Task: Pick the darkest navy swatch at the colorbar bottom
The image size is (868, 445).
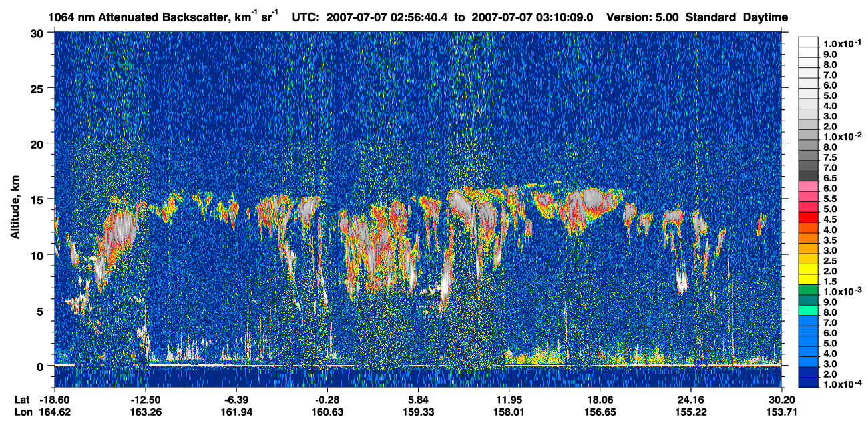Action: pyautogui.click(x=808, y=382)
